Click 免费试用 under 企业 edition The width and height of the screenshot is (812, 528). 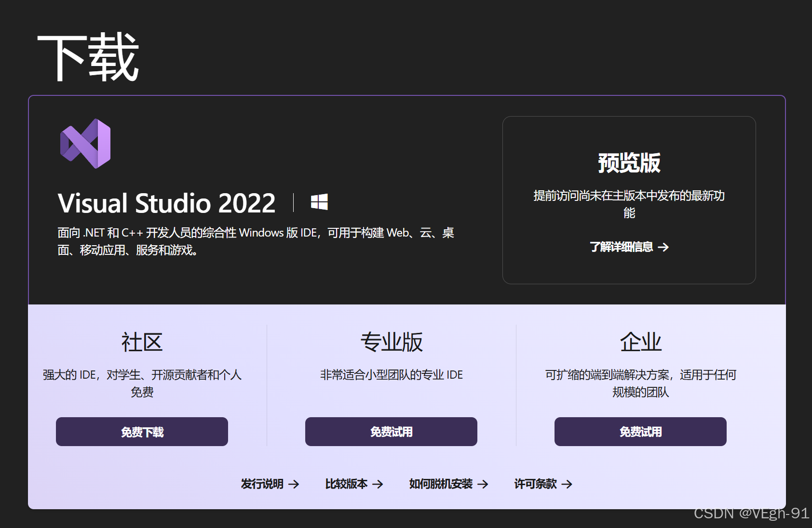640,432
